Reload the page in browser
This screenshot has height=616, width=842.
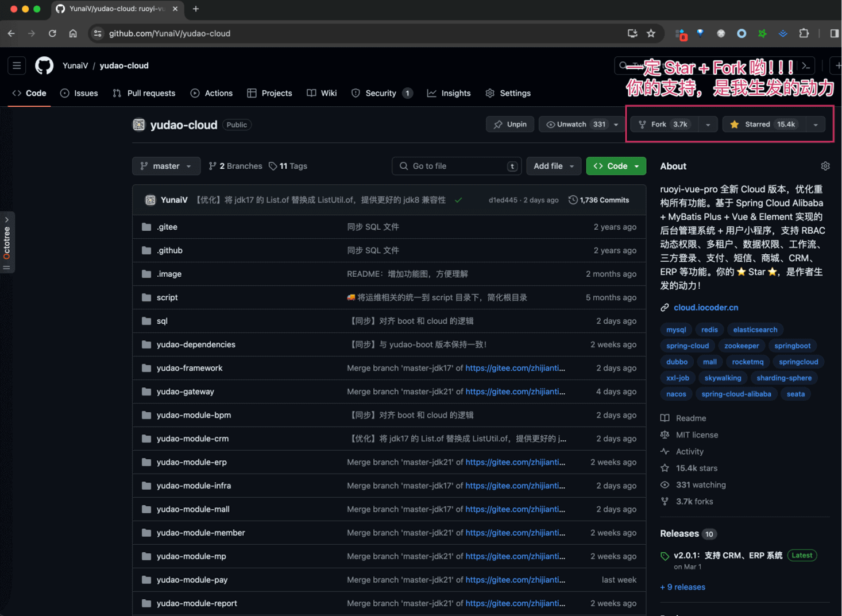point(52,33)
